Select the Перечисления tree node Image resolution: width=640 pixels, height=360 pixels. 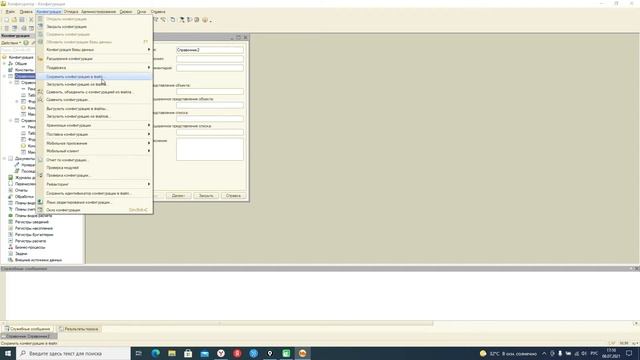(x=25, y=184)
